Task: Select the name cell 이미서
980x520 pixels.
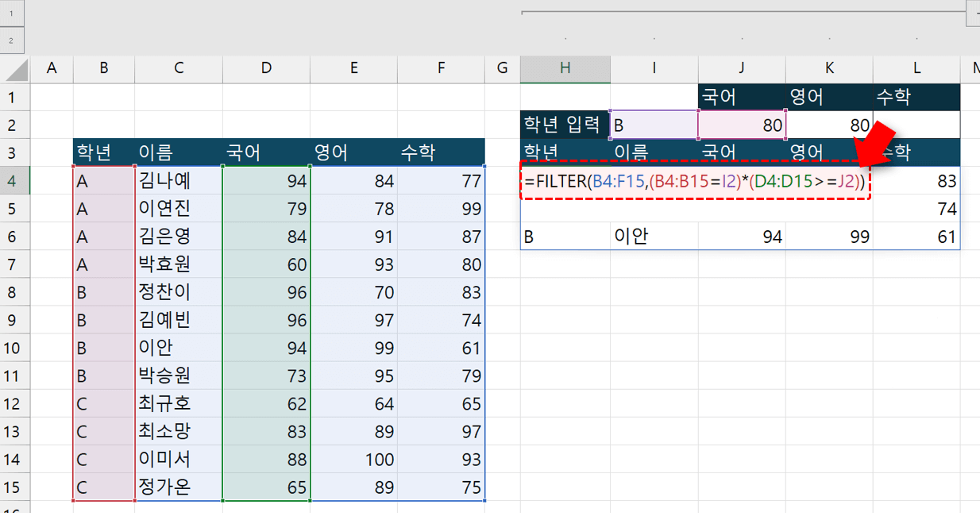Action: pyautogui.click(x=179, y=459)
